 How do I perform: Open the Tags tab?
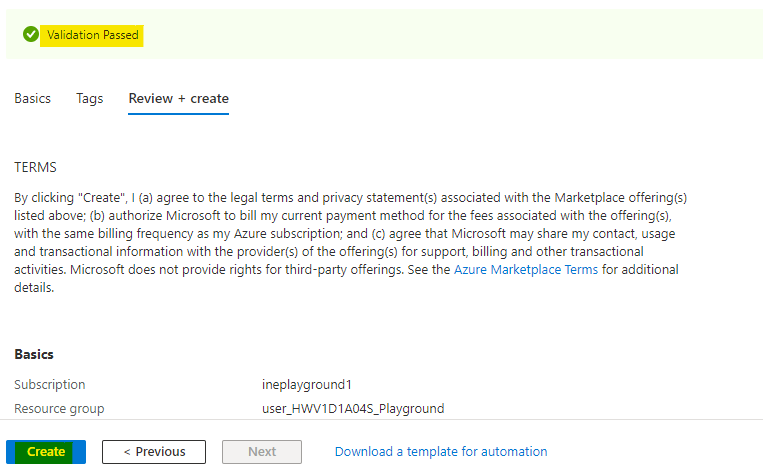coord(89,99)
